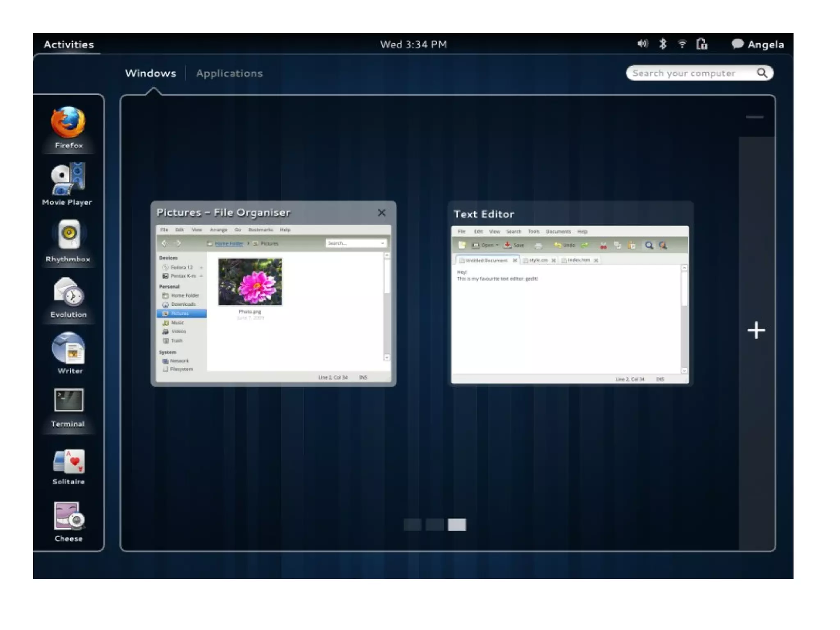Start Rhythmbox music player
The height and width of the screenshot is (630, 840).
click(x=68, y=235)
